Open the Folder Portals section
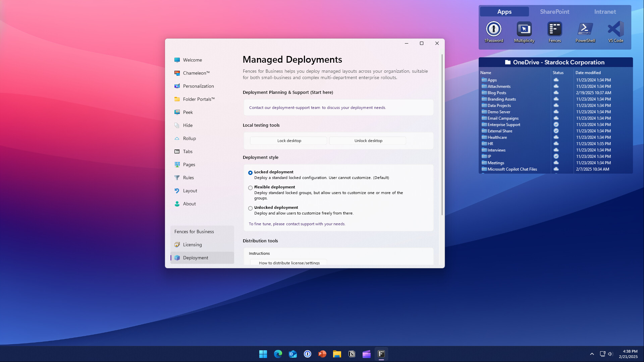 [x=199, y=99]
